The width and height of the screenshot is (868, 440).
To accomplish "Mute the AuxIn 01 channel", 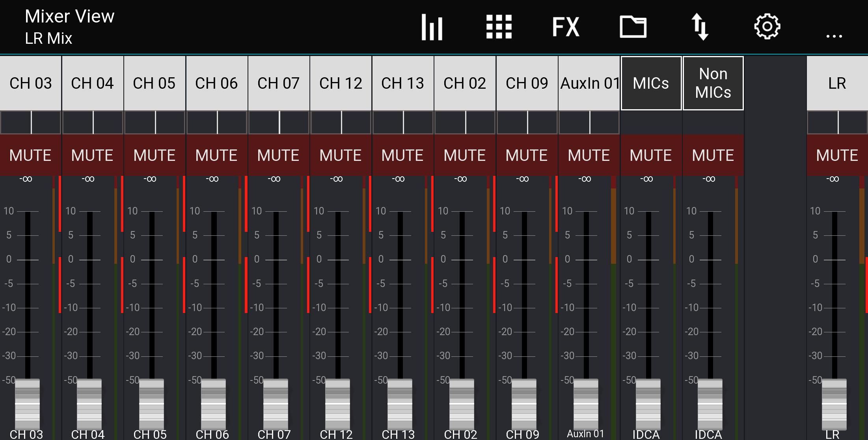I will (589, 155).
